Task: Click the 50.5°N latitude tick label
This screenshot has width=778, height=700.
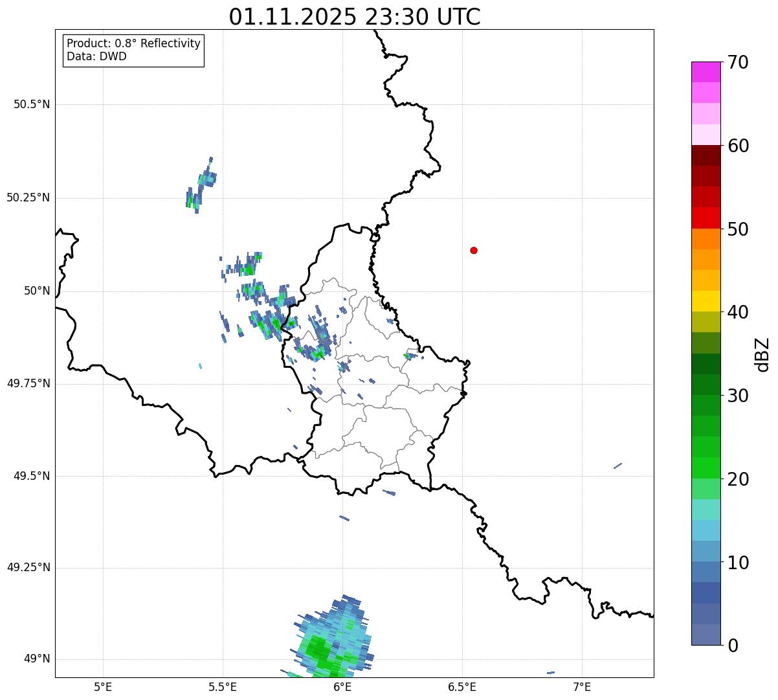Action: [x=32, y=104]
